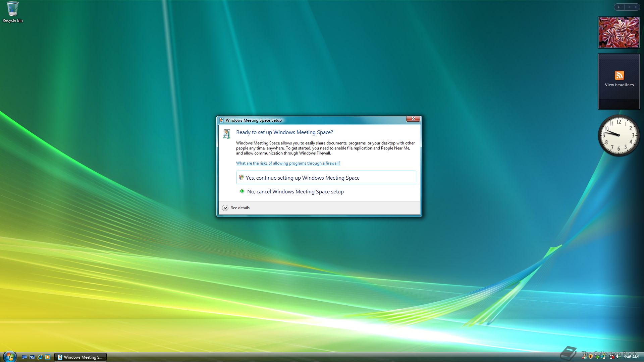This screenshot has height=362, width=644.
Task: Click the People Near Me tray icon
Action: [584, 357]
